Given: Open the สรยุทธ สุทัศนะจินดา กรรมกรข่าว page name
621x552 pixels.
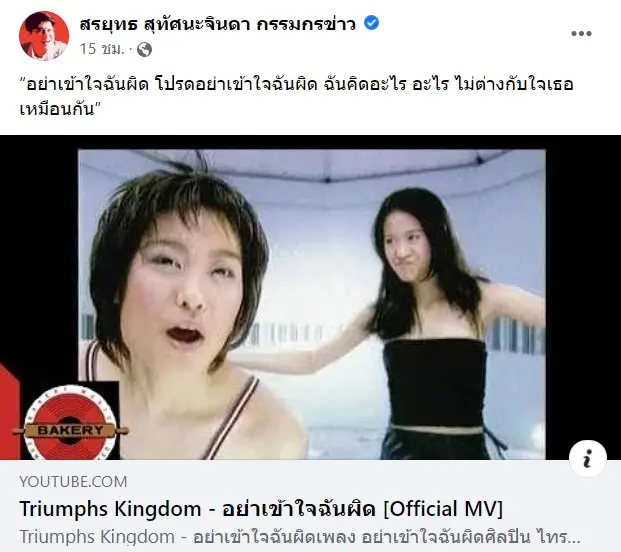Looking at the screenshot, I should tap(218, 24).
